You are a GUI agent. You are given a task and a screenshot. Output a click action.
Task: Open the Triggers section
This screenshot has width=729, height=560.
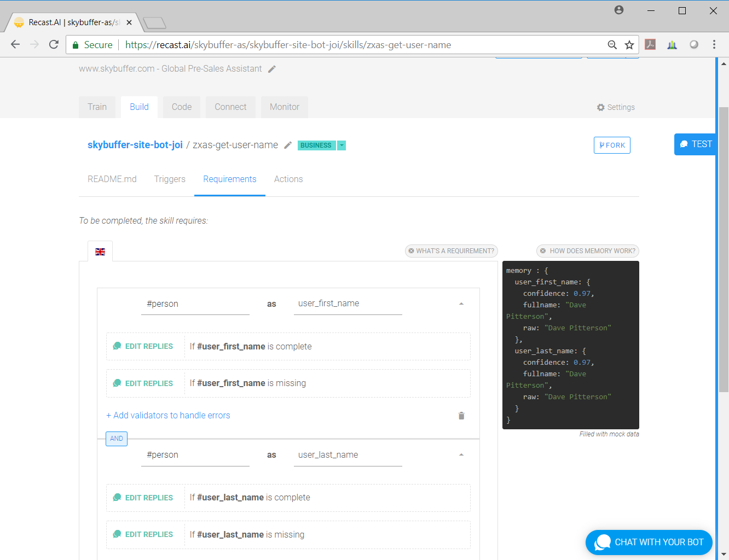click(170, 179)
